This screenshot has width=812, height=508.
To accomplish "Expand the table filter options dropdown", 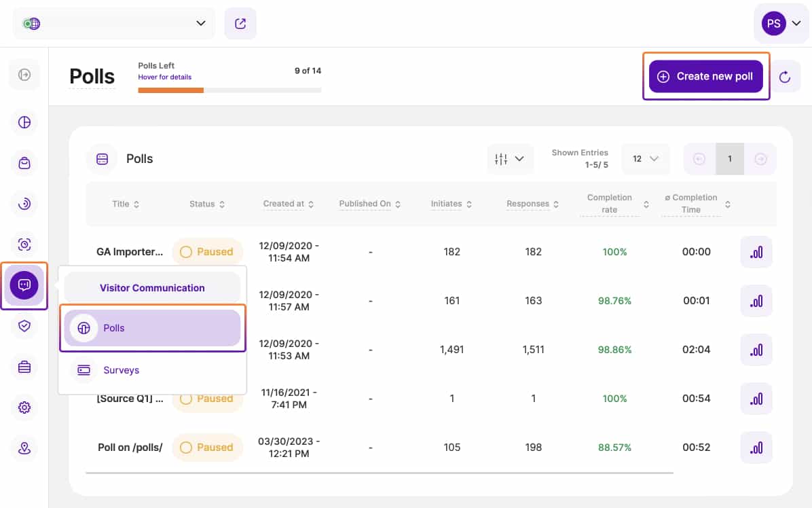I will point(509,159).
